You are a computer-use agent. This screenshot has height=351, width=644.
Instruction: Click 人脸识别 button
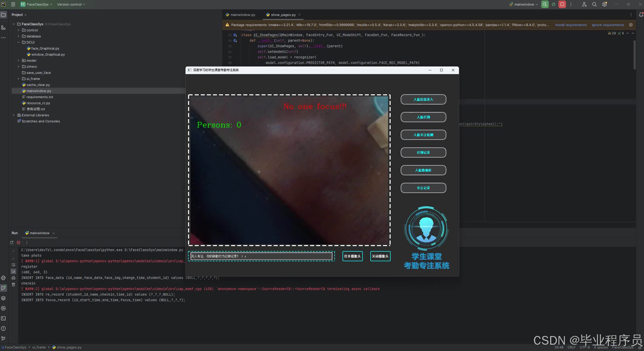point(423,117)
